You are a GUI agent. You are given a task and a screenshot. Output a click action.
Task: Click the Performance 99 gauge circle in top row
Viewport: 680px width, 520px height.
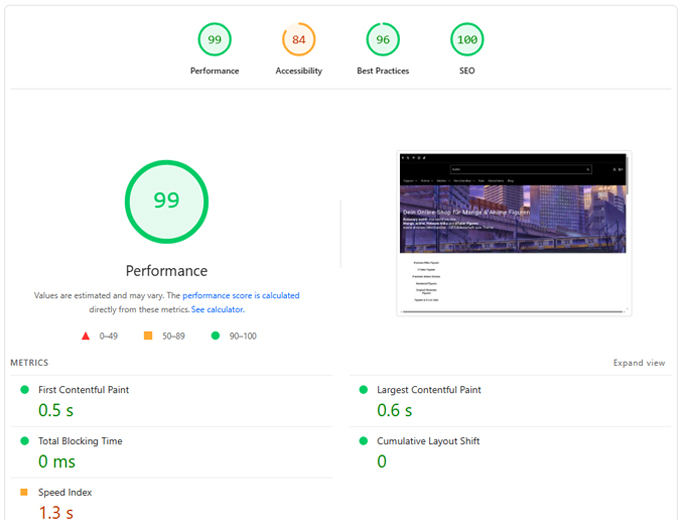click(x=214, y=40)
